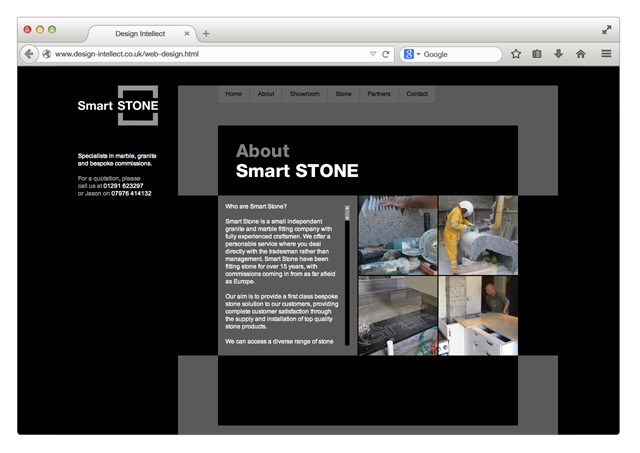Bookmark this page with the star icon
Screen dimensions: 640x453
tap(516, 54)
